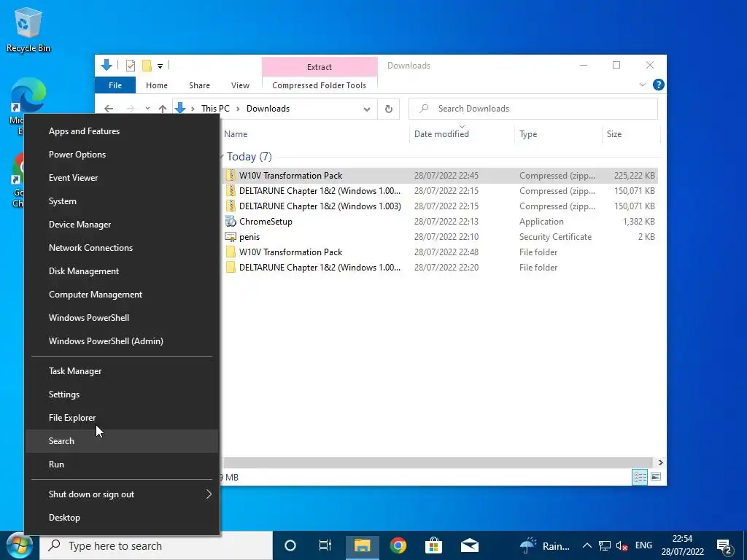The width and height of the screenshot is (747, 560).
Task: Refresh the Downloads folder
Action: click(389, 109)
